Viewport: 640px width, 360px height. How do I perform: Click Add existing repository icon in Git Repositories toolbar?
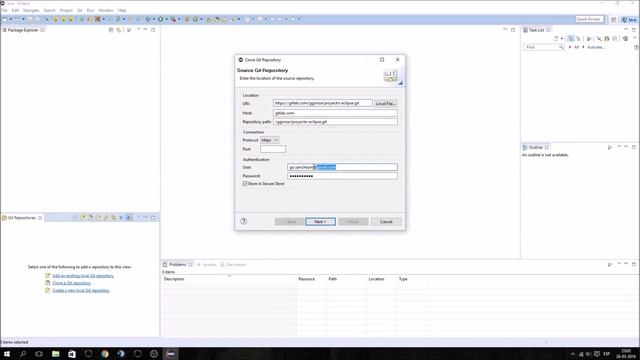[x=83, y=218]
